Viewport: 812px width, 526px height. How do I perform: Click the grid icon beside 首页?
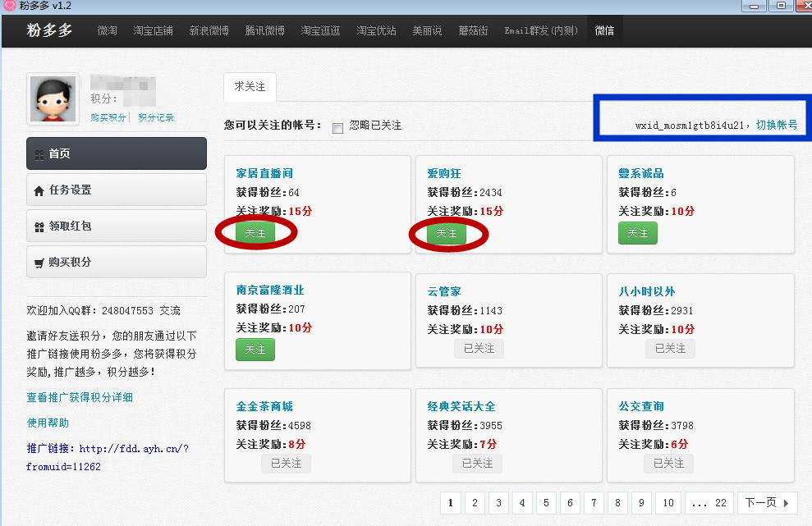[x=39, y=155]
